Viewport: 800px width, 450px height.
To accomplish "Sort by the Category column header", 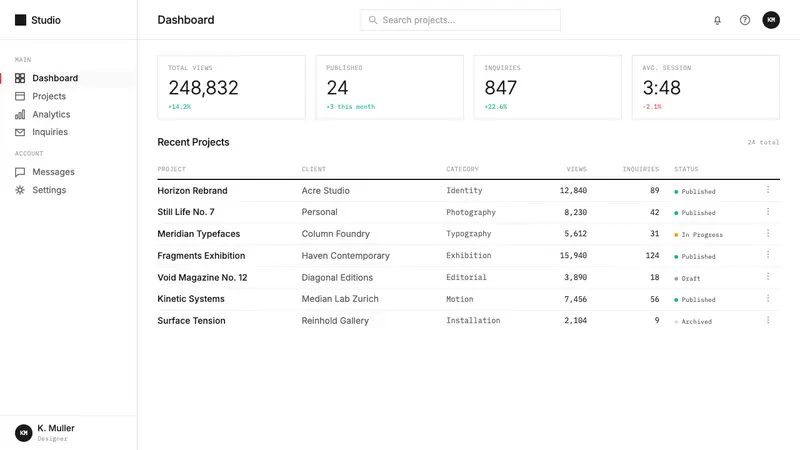I will tap(462, 169).
